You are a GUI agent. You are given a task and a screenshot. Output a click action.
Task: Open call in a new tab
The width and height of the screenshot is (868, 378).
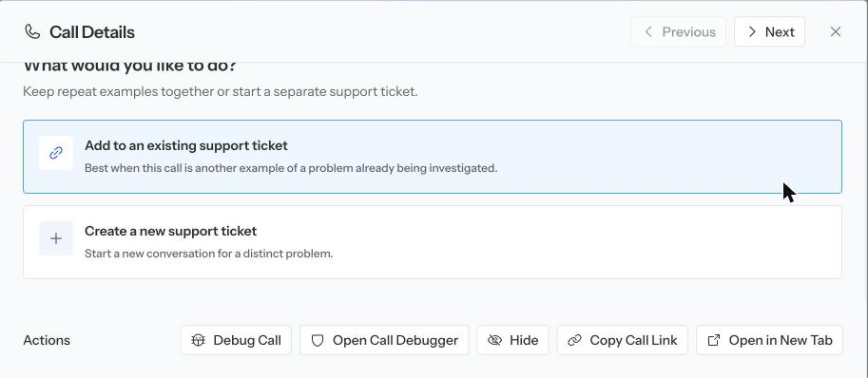(x=769, y=340)
